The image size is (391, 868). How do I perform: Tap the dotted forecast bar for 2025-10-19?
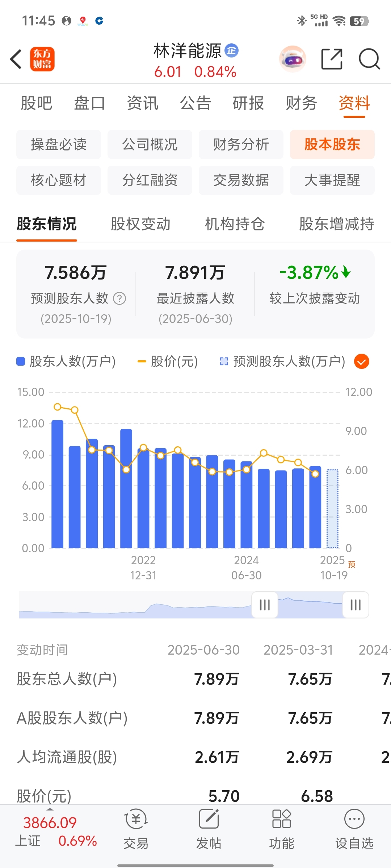pos(333,509)
